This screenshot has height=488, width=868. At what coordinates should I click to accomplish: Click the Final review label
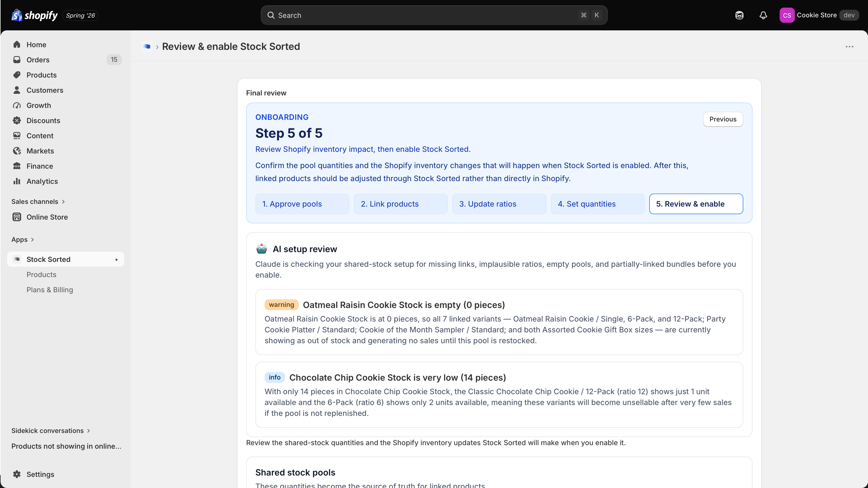tap(266, 93)
